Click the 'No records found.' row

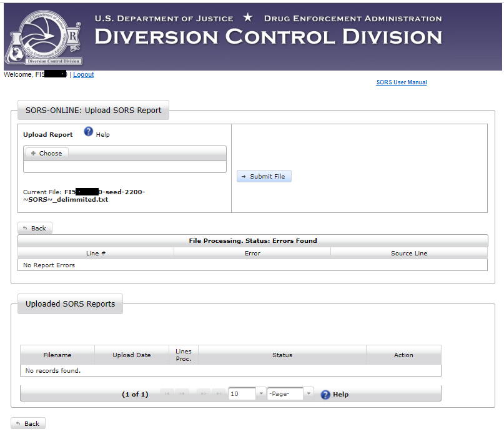pyautogui.click(x=230, y=371)
